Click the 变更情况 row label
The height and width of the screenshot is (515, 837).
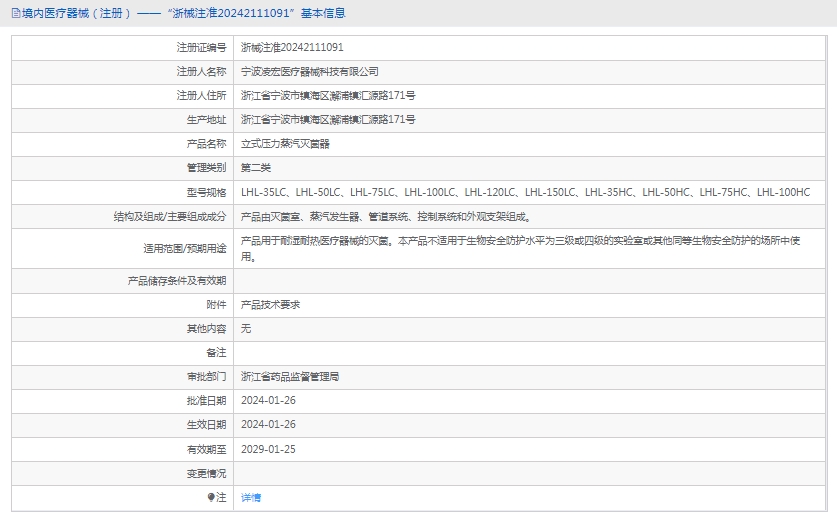[206, 473]
